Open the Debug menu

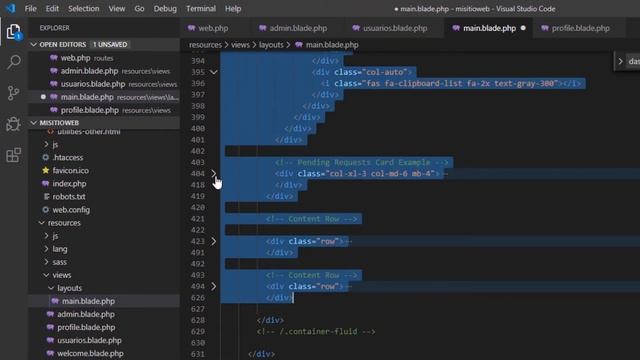coord(165,9)
